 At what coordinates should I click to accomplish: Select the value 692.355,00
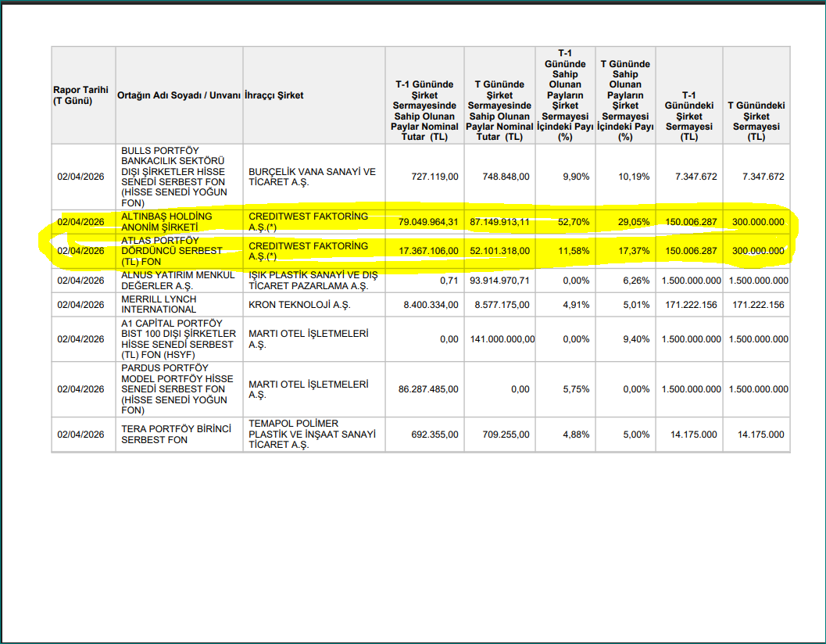434,435
